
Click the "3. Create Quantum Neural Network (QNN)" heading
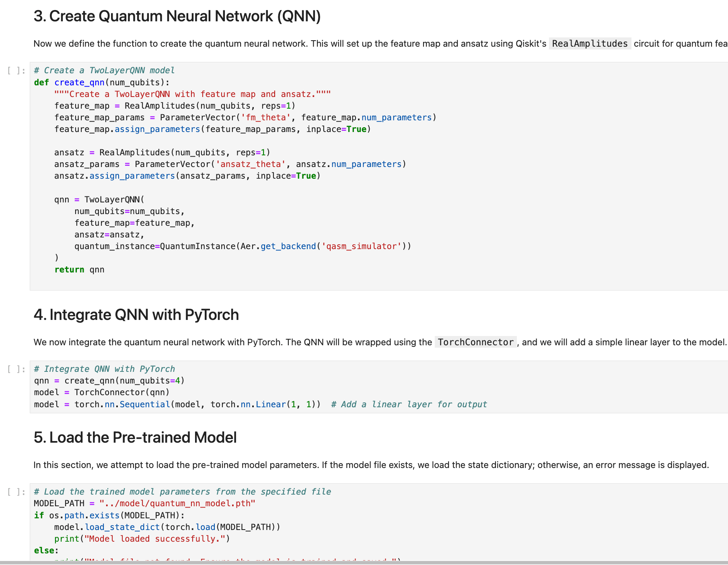[177, 16]
